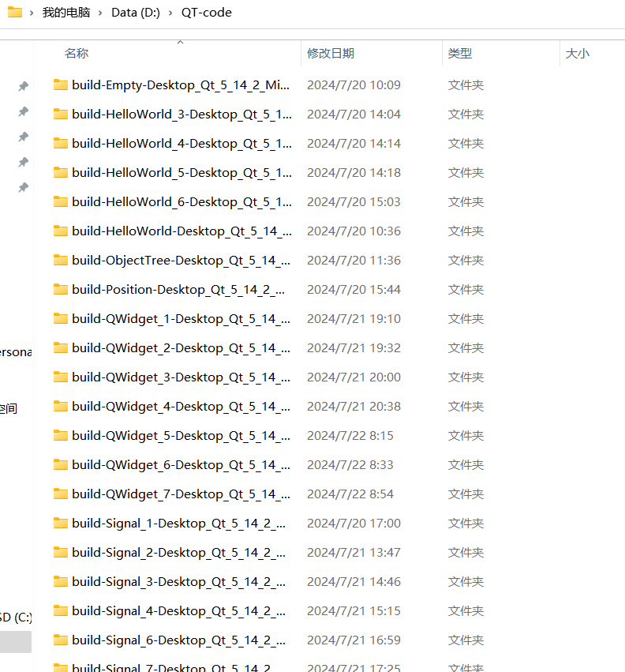Click folder icon of build-Signal_1 row
This screenshot has height=672, width=625.
pos(61,523)
